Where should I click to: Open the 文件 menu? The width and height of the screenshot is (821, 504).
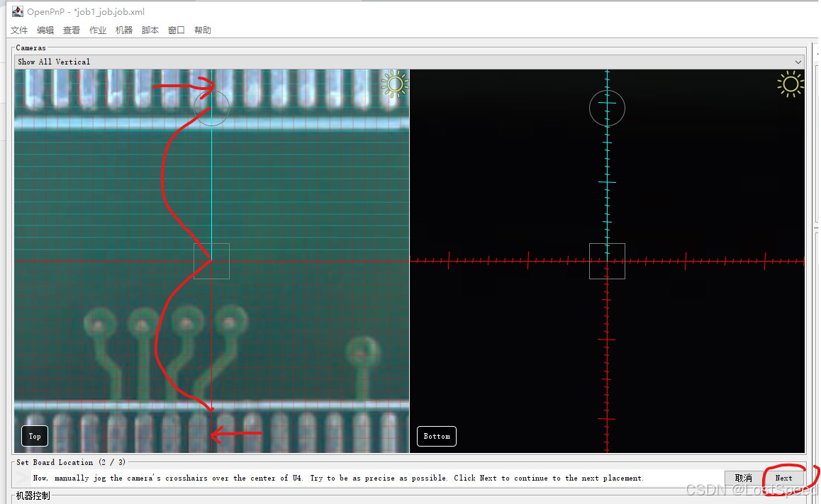pyautogui.click(x=19, y=30)
